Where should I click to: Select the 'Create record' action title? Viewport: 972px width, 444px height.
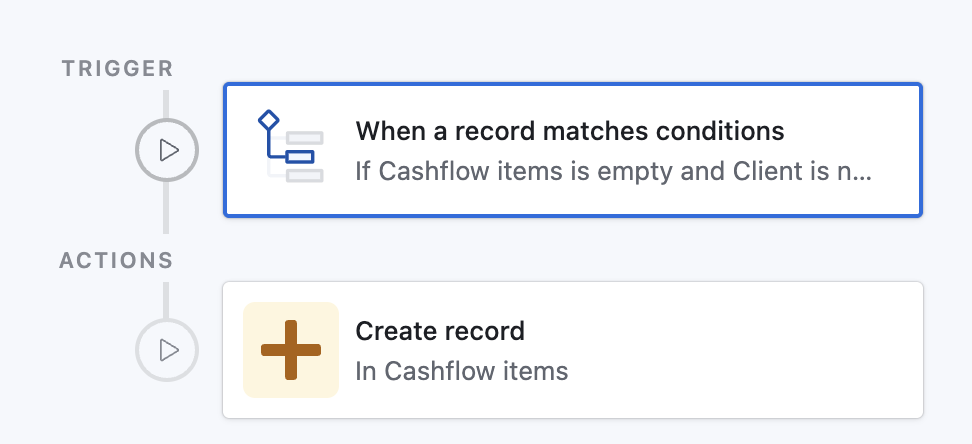coord(440,331)
